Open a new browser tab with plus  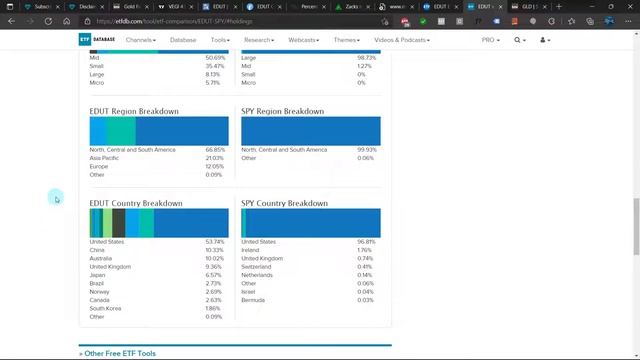point(559,7)
